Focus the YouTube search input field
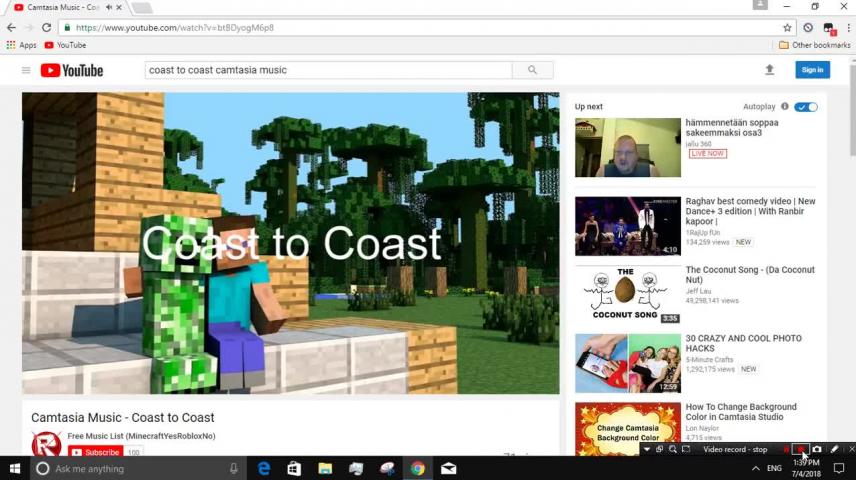 [328, 70]
